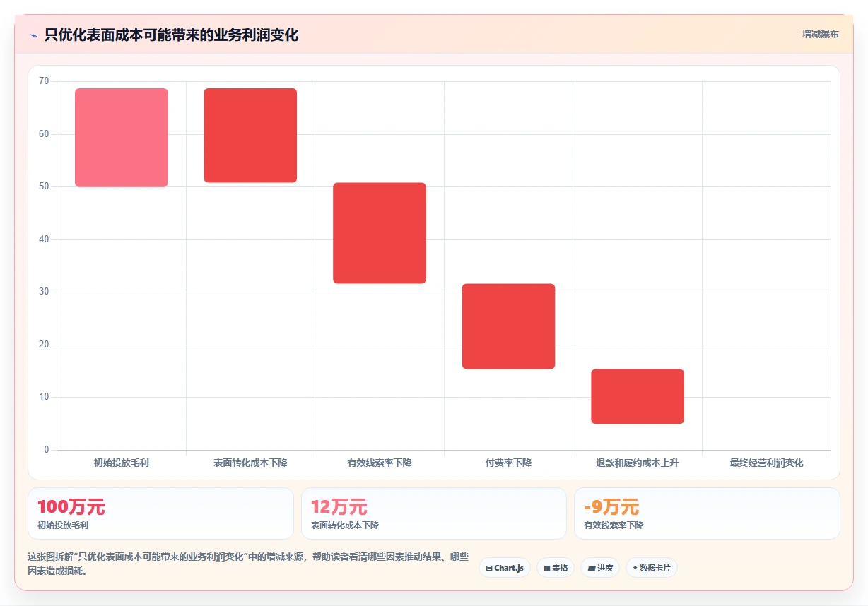The width and height of the screenshot is (868, 606).
Task: Click the 70 value on the y-axis
Action: (x=44, y=81)
